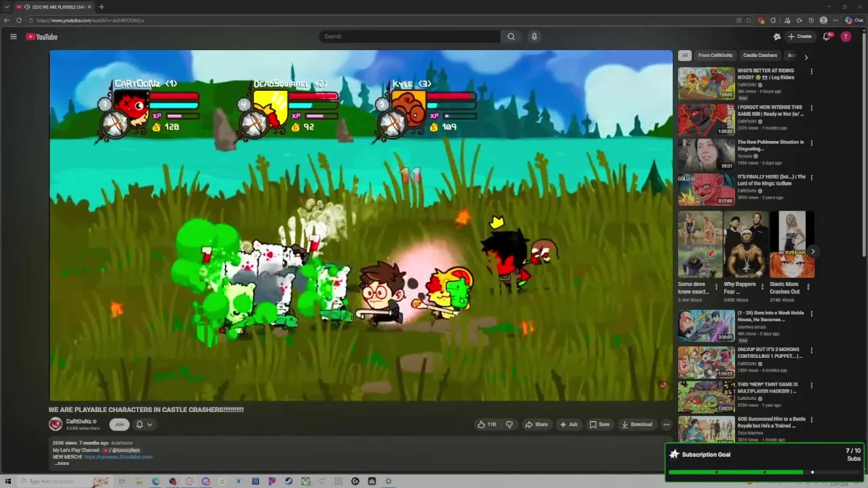Start voice search with the microphone
This screenshot has height=488, width=868.
(x=534, y=37)
